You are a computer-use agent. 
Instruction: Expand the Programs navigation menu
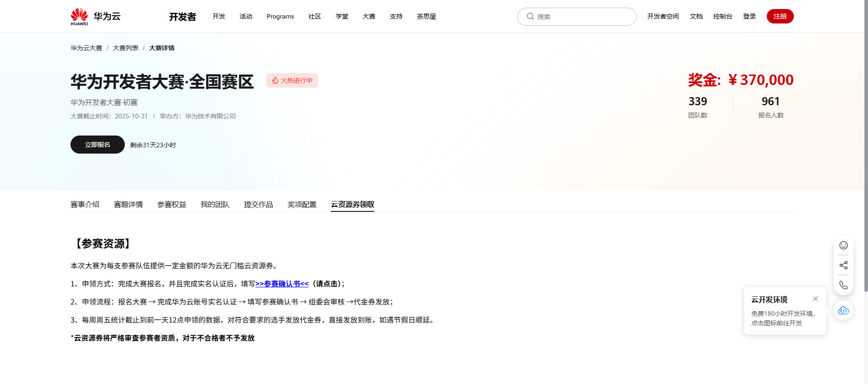pos(280,17)
